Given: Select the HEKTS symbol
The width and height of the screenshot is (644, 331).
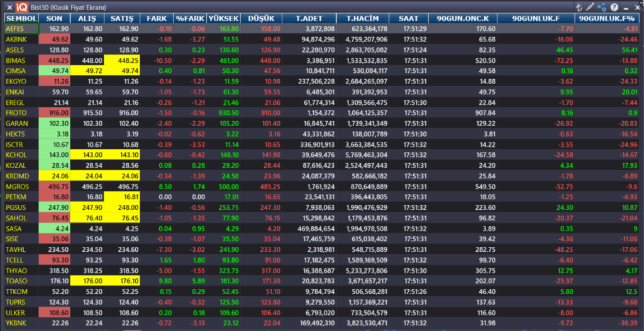Looking at the screenshot, I should (x=15, y=134).
